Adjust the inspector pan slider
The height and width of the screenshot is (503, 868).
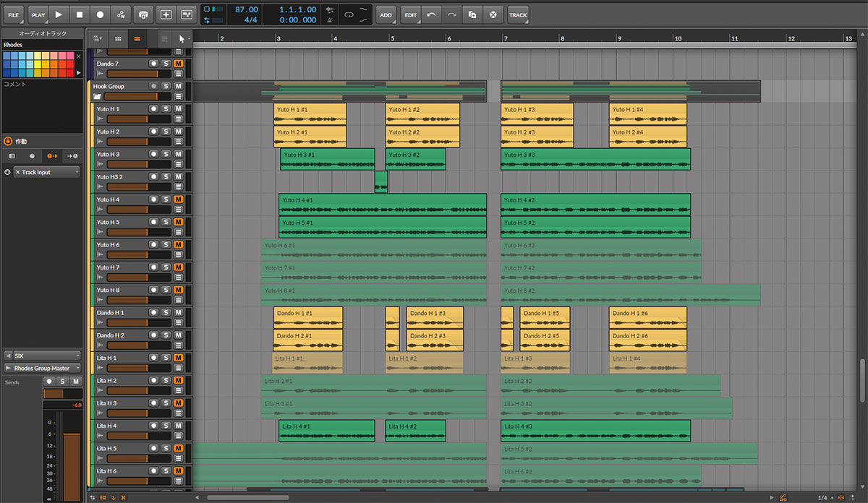click(63, 394)
